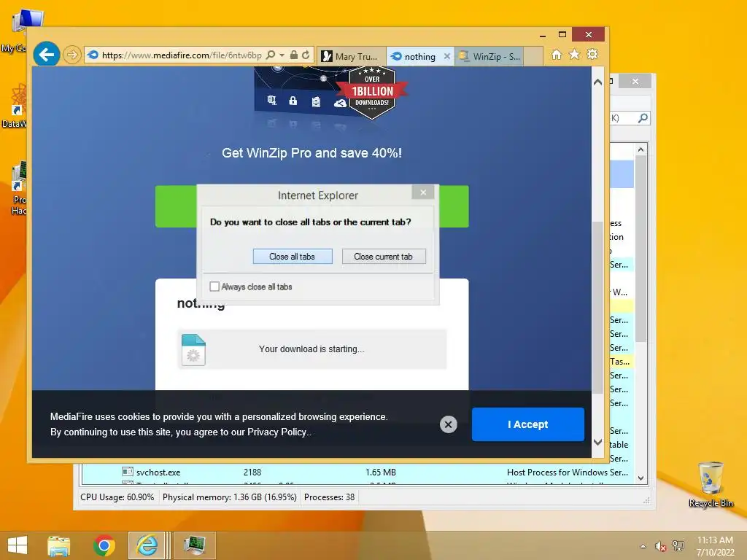The height and width of the screenshot is (560, 747).
Task: Click the I Accept cookie button
Action: (528, 424)
